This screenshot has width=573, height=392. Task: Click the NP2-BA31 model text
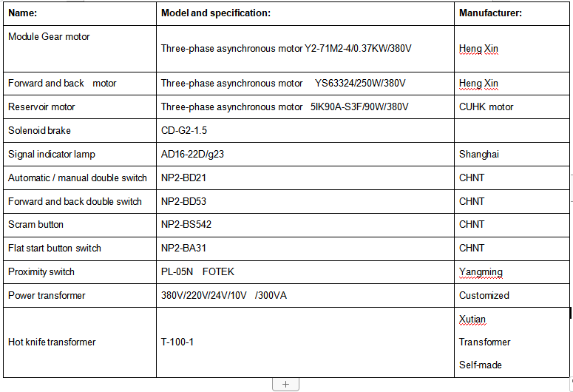(183, 248)
